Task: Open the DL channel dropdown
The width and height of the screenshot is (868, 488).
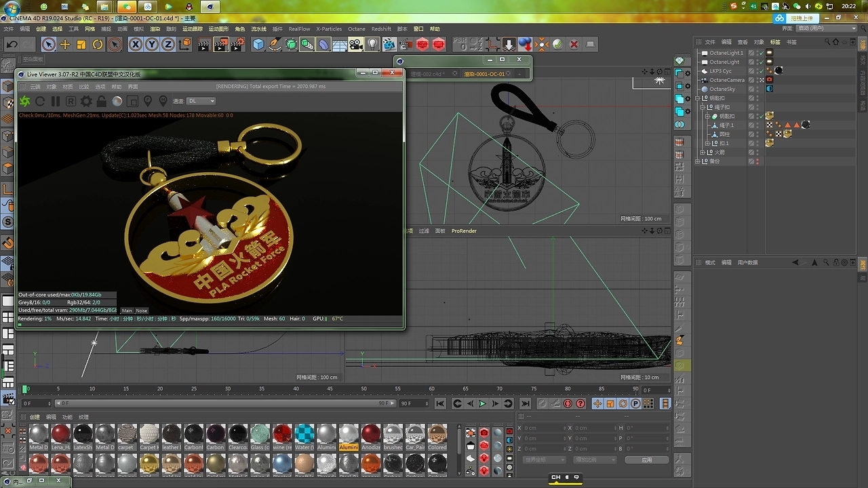Action: 201,101
